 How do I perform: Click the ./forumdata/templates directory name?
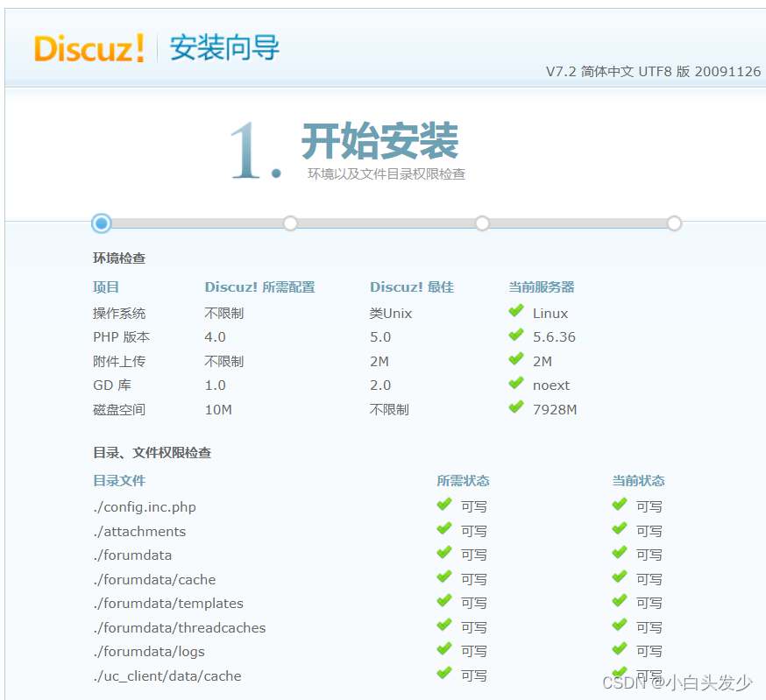coord(168,604)
